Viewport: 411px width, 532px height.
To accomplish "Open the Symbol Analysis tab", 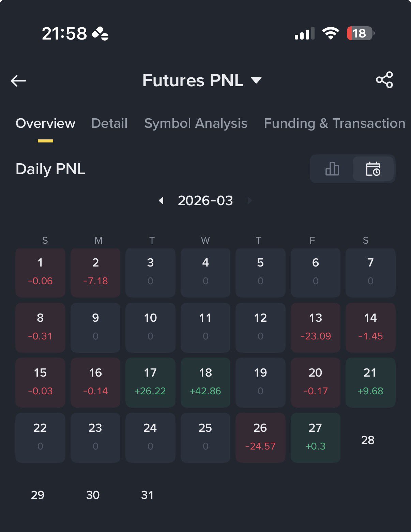I will tap(196, 123).
